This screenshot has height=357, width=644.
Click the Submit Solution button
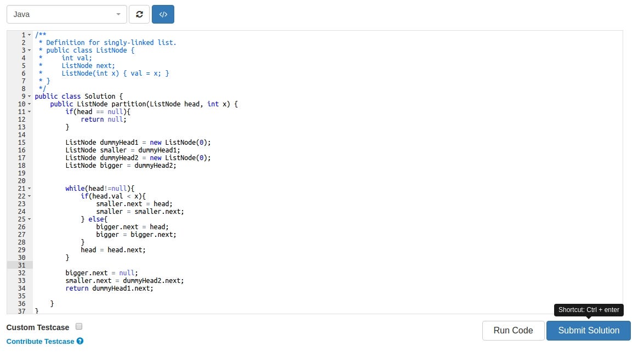(588, 331)
